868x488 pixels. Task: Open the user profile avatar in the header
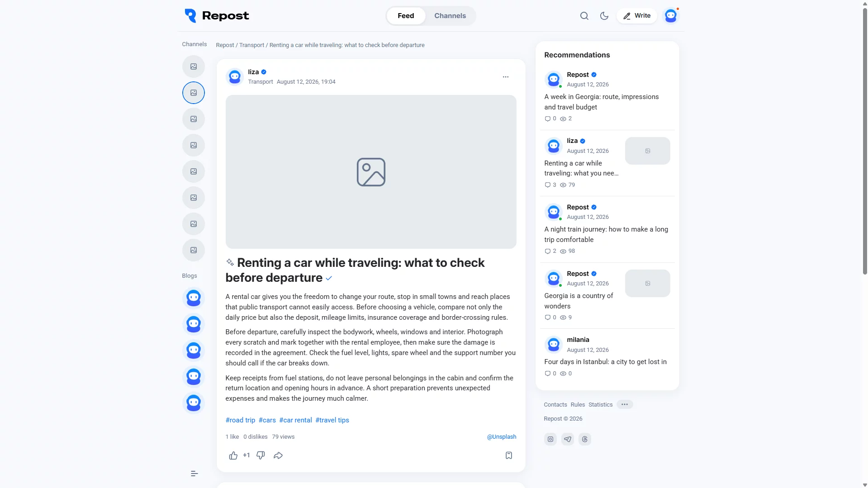point(670,16)
